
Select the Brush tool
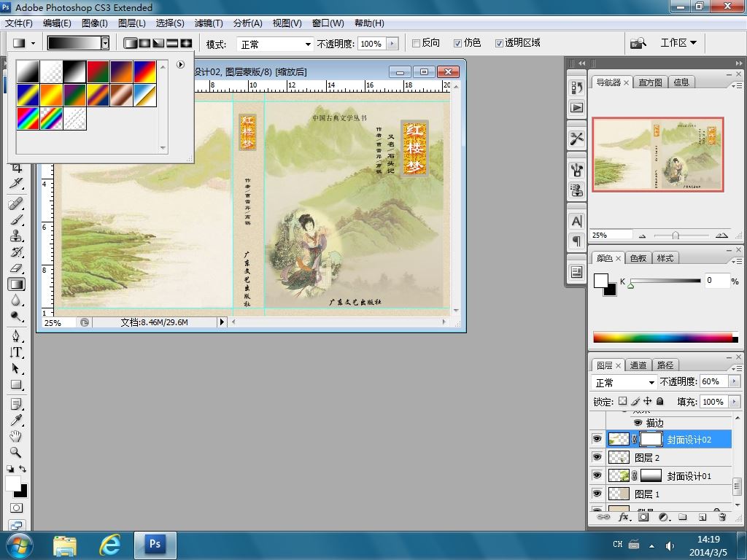pyautogui.click(x=16, y=220)
